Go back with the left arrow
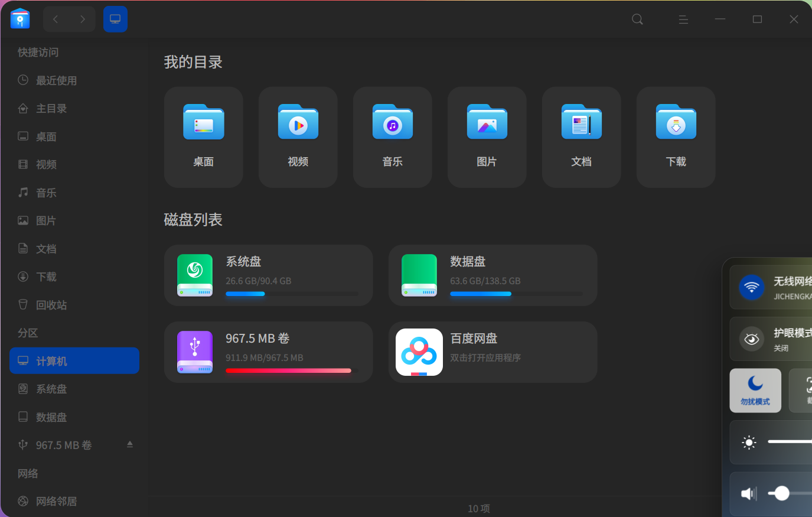The height and width of the screenshot is (517, 812). [56, 19]
